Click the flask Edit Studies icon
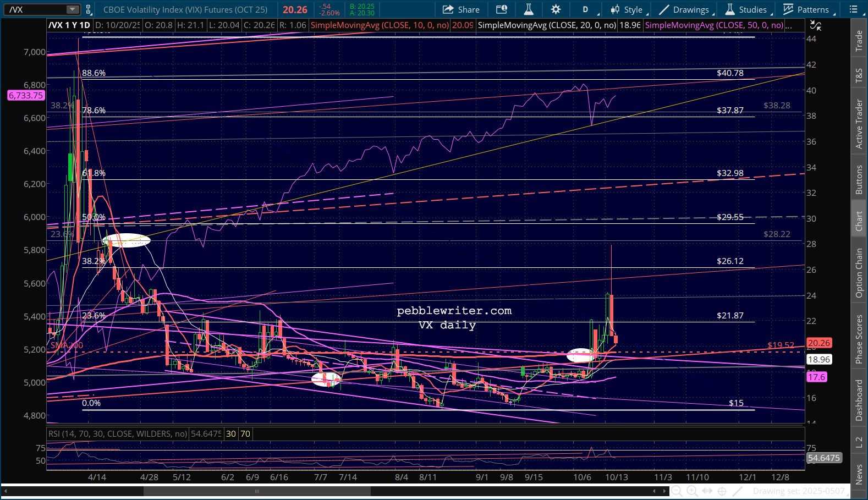 click(528, 9)
